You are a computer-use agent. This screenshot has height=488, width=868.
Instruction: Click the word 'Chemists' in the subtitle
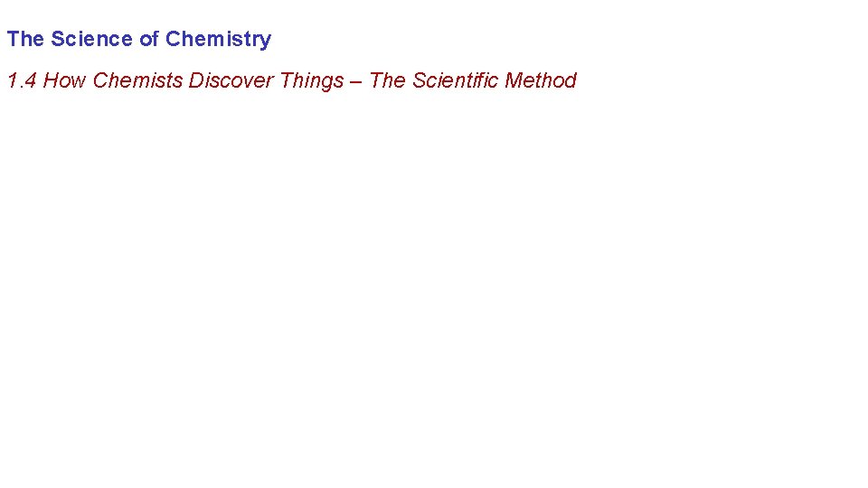pos(138,80)
